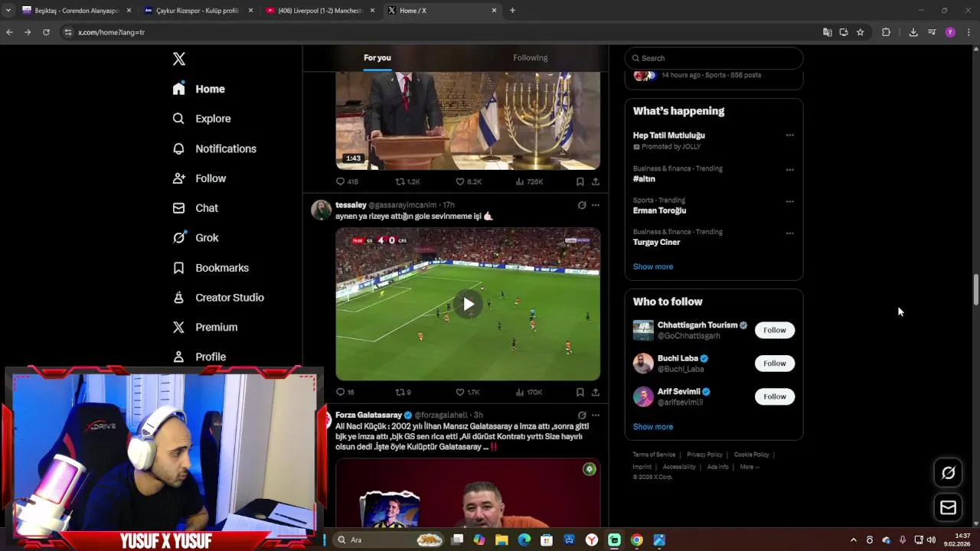The width and height of the screenshot is (980, 551).
Task: Open Premium in the sidebar
Action: [x=205, y=327]
